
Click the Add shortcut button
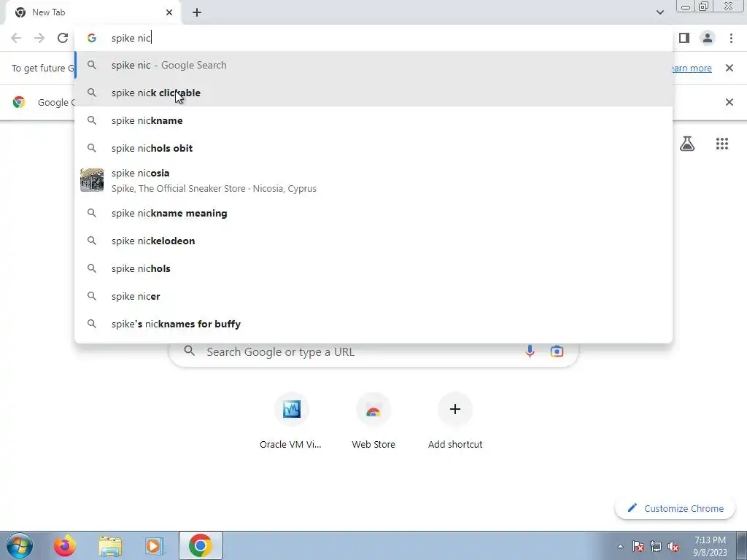455,421
